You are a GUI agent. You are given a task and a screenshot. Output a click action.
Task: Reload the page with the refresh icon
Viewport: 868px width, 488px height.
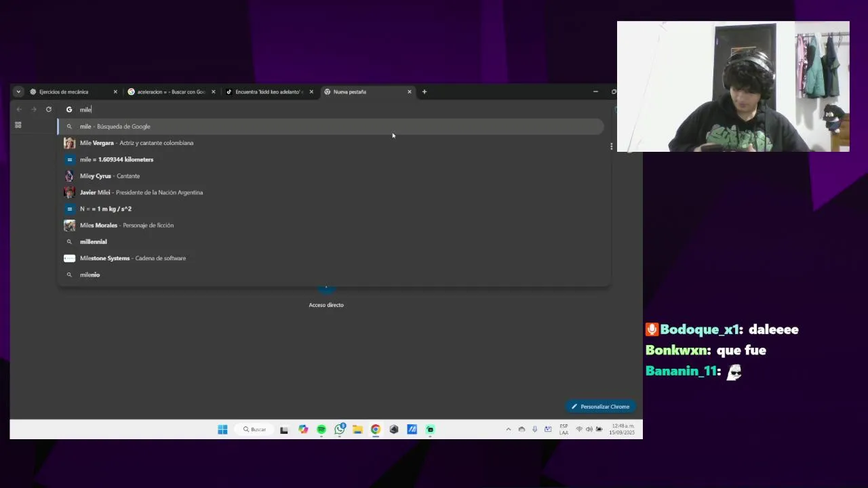pyautogui.click(x=49, y=109)
